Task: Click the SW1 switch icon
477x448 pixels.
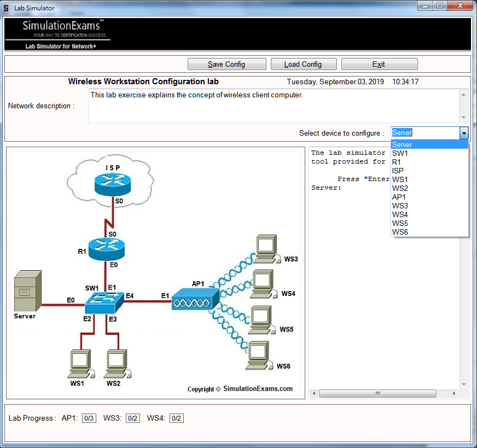Action: 105,301
